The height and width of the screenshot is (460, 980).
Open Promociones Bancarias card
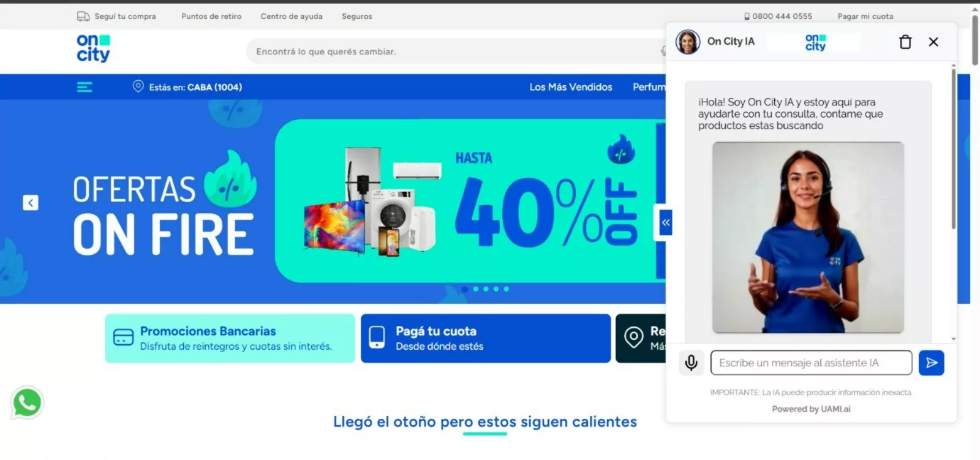[x=230, y=338]
